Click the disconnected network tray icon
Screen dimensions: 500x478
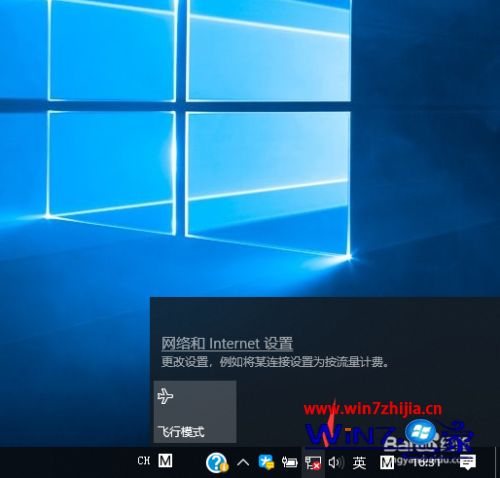tap(313, 463)
